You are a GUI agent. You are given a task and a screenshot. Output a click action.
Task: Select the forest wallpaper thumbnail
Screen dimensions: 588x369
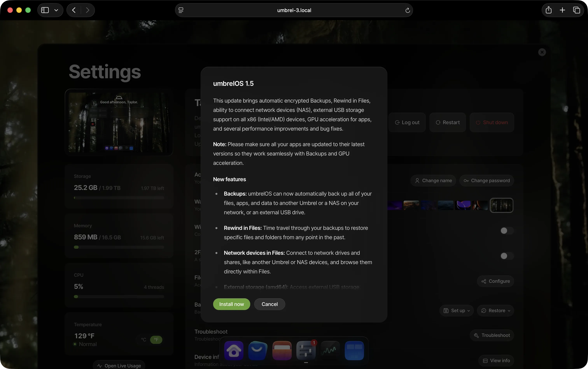coord(502,205)
